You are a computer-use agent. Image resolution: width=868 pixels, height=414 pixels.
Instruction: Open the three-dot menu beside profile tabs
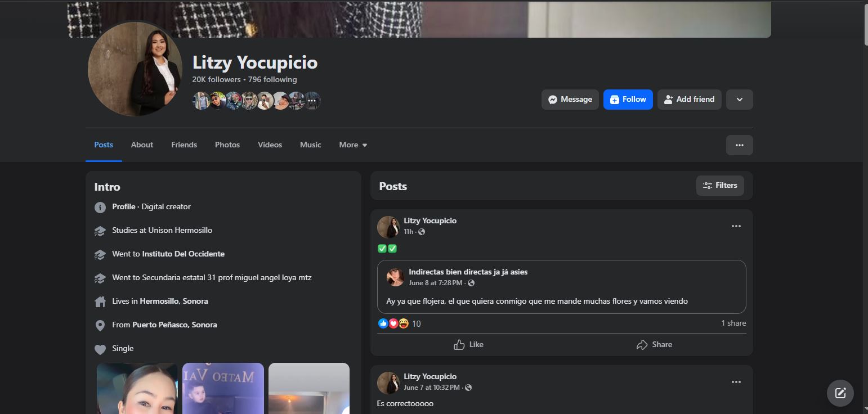pos(739,145)
